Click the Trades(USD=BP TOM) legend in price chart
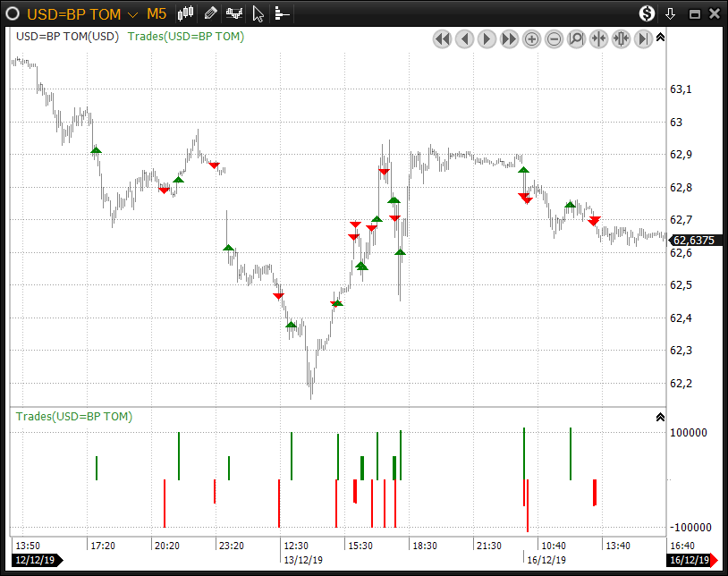This screenshot has height=576, width=728. (186, 37)
